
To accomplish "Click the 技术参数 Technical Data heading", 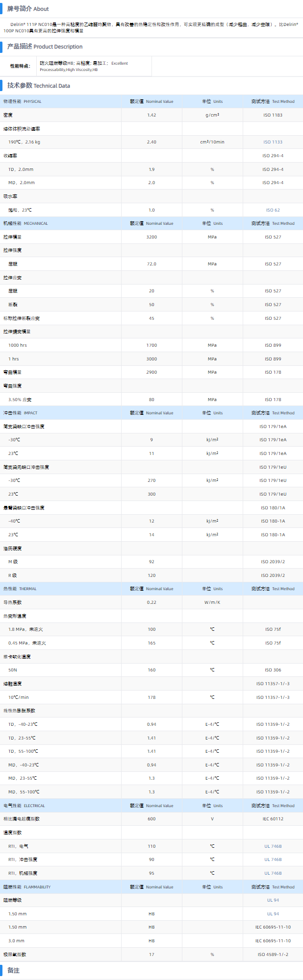I will point(38,86).
